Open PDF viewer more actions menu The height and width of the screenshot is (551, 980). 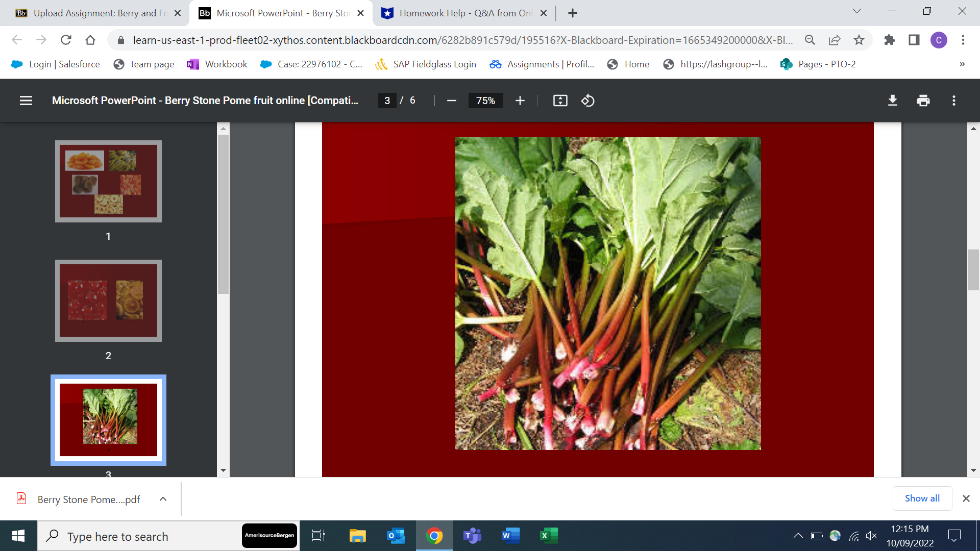[x=953, y=101]
